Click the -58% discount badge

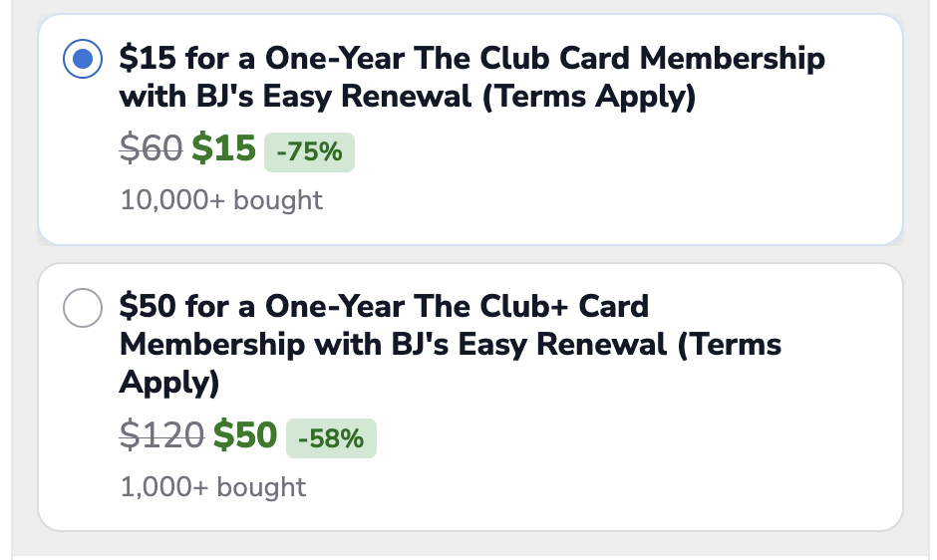coord(331,438)
